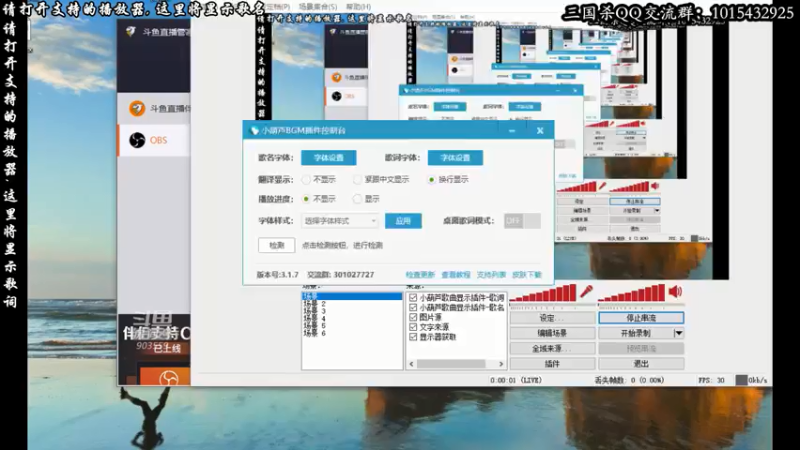This screenshot has height=450, width=800.
Task: Open the 查看教程 link
Action: pos(456,274)
